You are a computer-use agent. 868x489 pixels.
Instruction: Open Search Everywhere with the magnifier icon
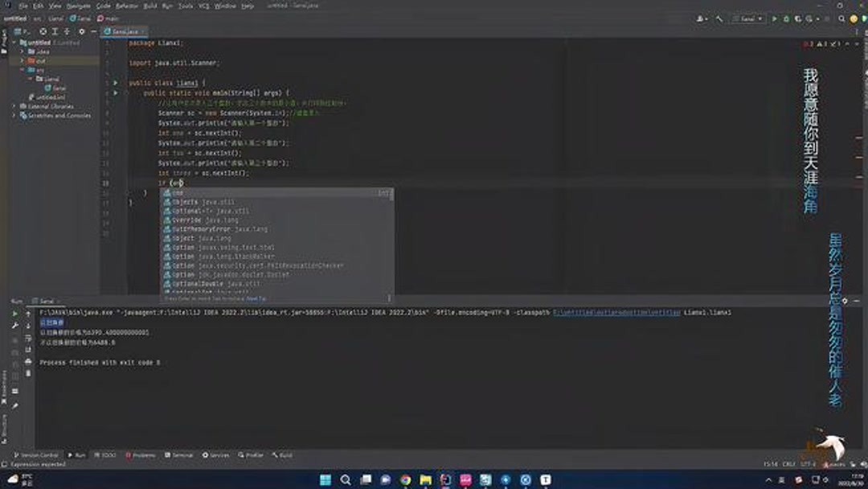841,18
